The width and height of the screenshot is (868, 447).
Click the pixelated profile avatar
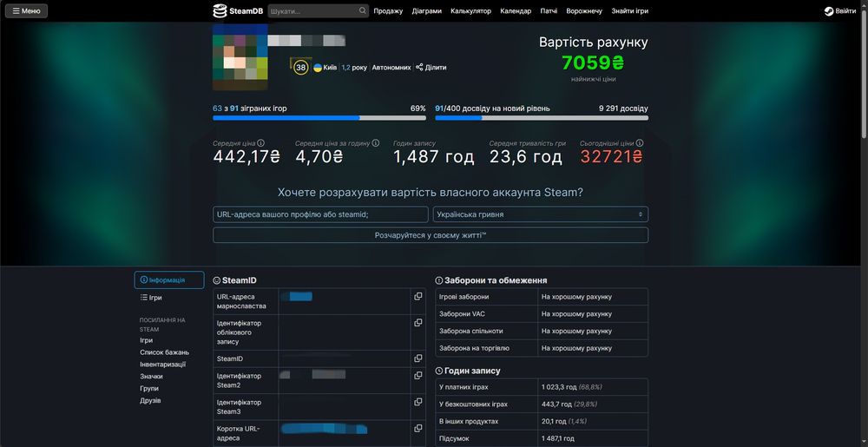click(240, 57)
